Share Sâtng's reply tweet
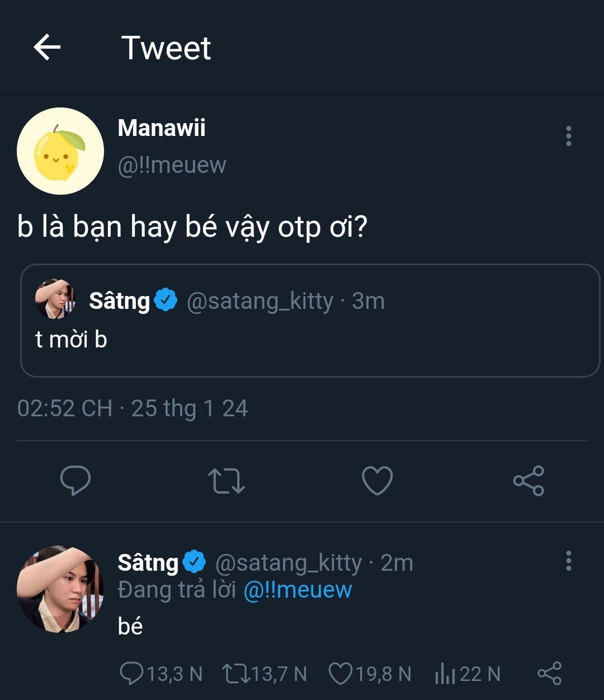This screenshot has height=700, width=604. (x=549, y=673)
